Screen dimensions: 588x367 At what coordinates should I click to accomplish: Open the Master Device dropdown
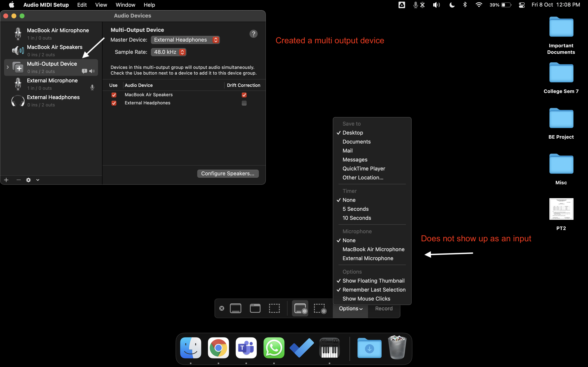[185, 40]
